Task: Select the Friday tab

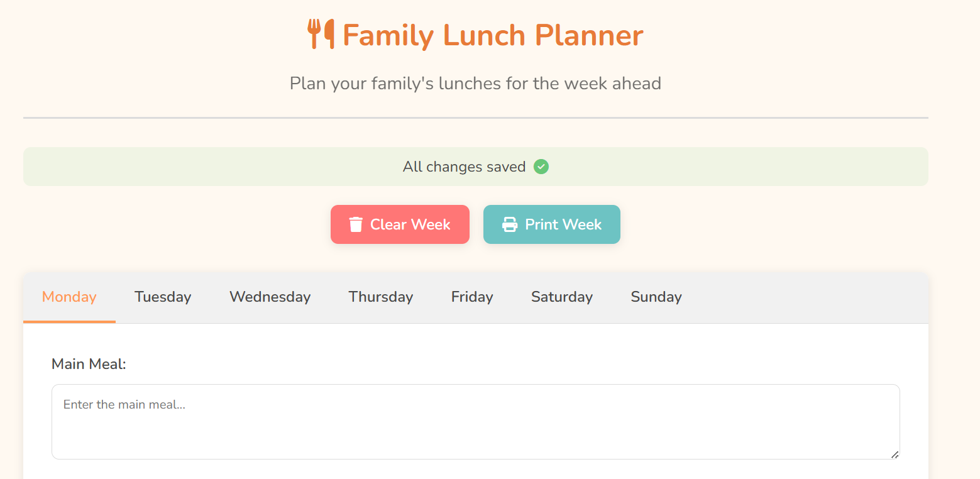Action: click(472, 297)
